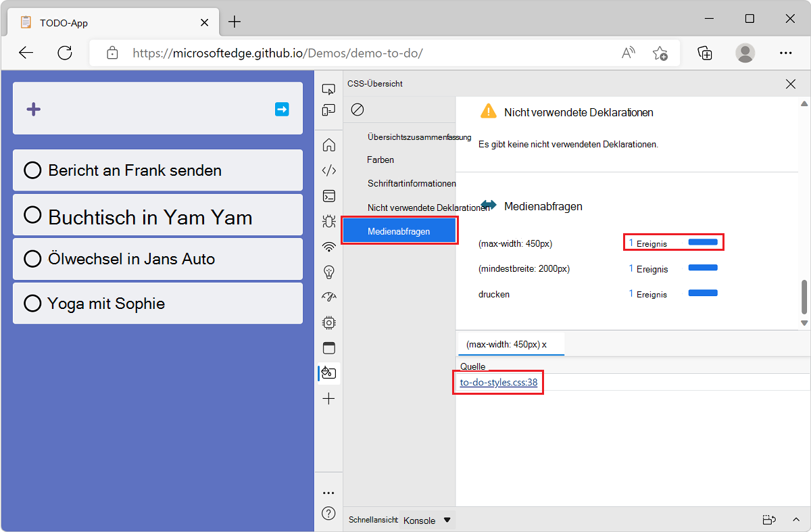This screenshot has height=532, width=811.
Task: Toggle the device emulation mode
Action: pos(328,110)
